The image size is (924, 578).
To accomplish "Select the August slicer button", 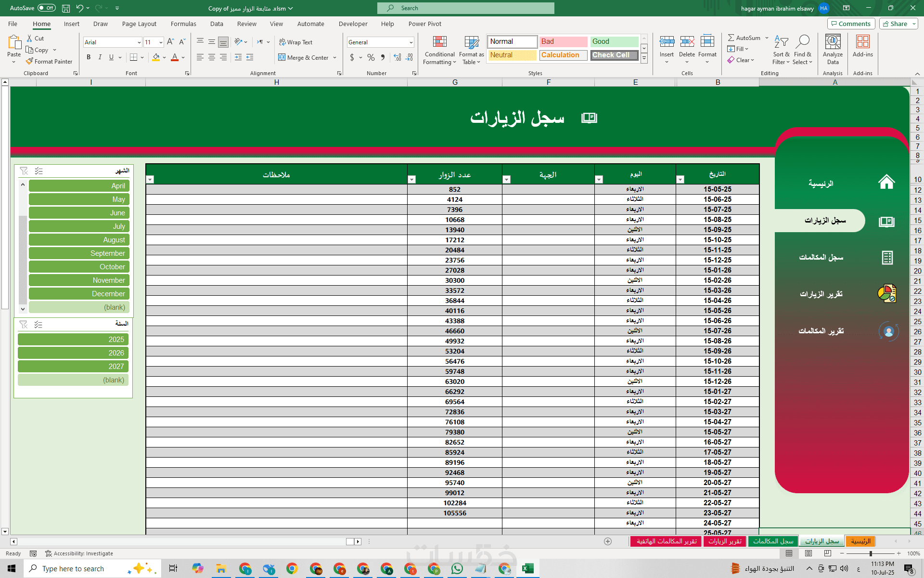I will coord(79,240).
